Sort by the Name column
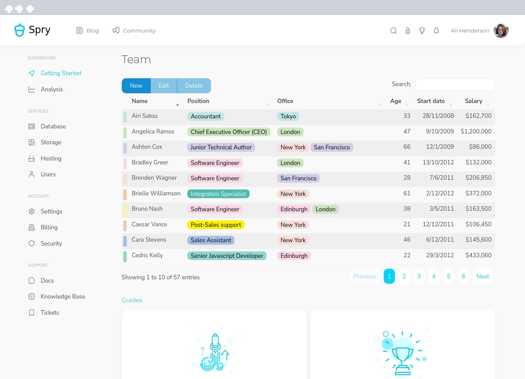The height and width of the screenshot is (379, 525). [154, 101]
